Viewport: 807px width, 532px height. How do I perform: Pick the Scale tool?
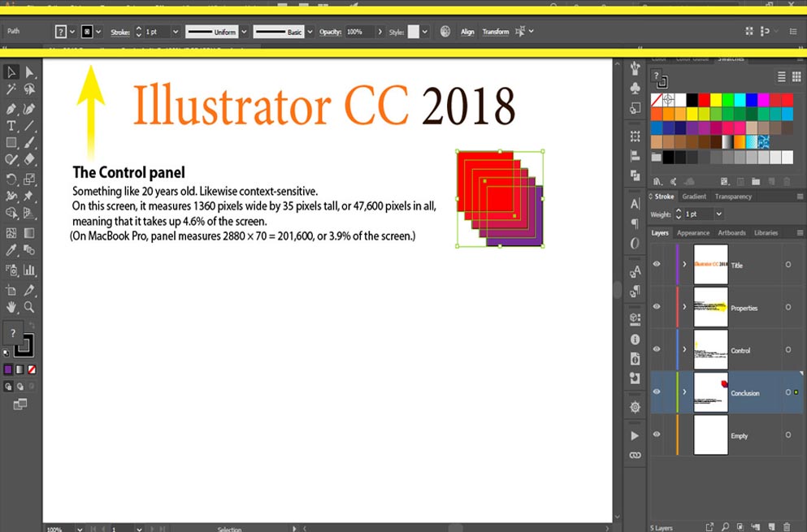[x=29, y=179]
